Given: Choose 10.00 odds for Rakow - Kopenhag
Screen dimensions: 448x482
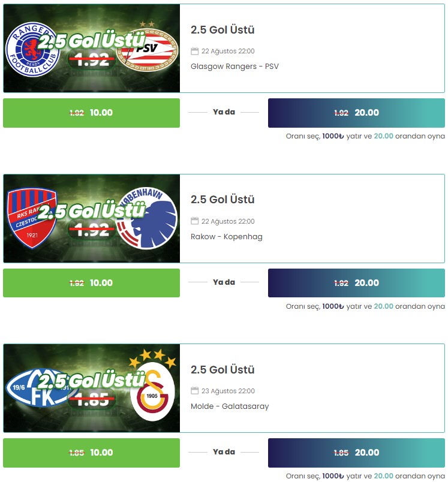Looking at the screenshot, I should 91,283.
